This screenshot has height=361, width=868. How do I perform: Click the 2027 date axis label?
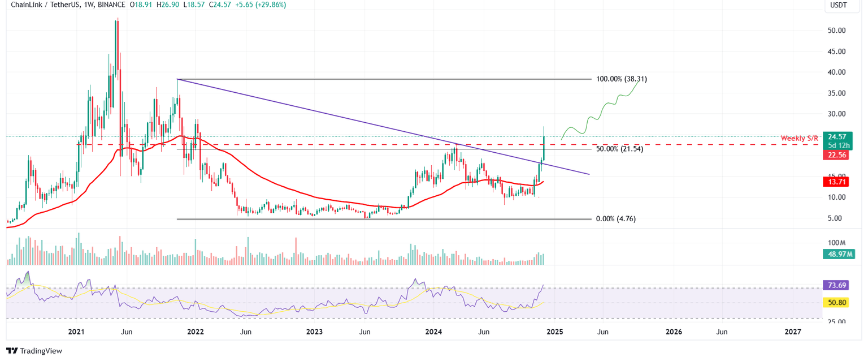click(793, 332)
